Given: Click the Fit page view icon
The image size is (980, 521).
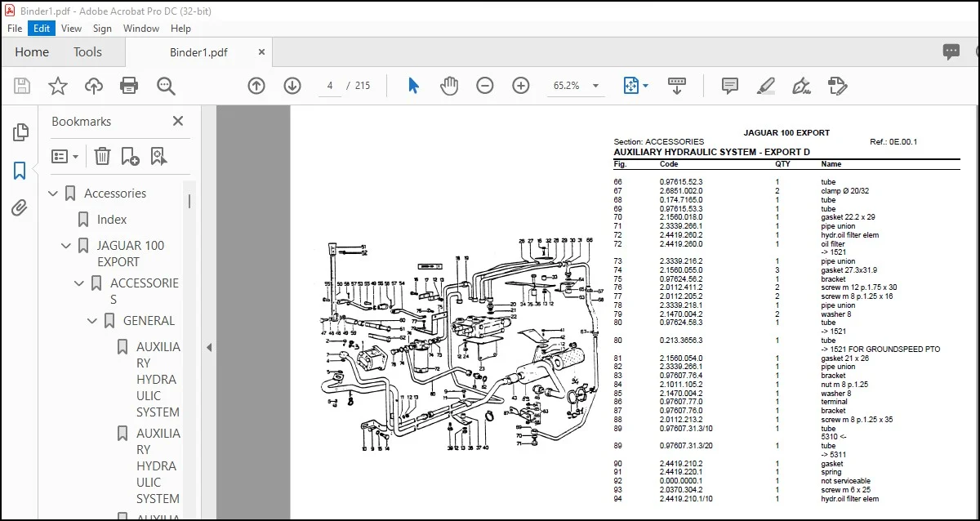Looking at the screenshot, I should (630, 86).
